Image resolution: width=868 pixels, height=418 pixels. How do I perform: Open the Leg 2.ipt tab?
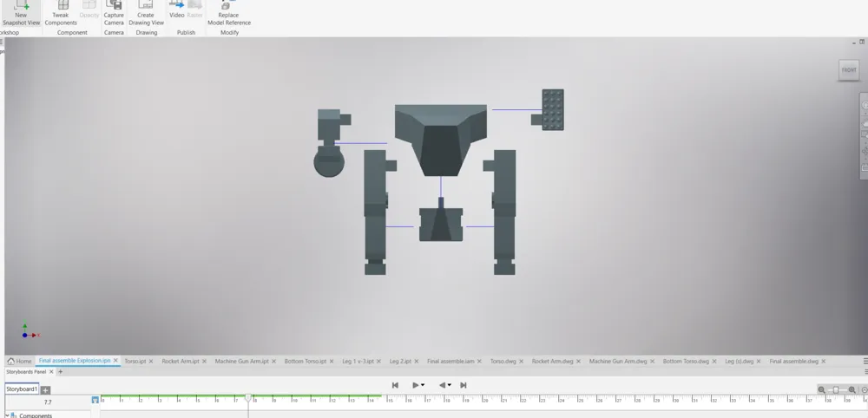point(400,361)
